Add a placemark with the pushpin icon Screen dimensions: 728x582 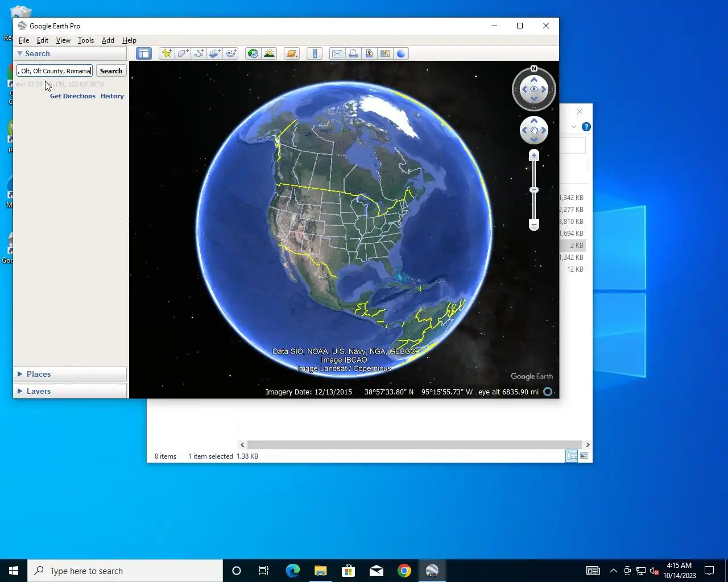pyautogui.click(x=167, y=53)
